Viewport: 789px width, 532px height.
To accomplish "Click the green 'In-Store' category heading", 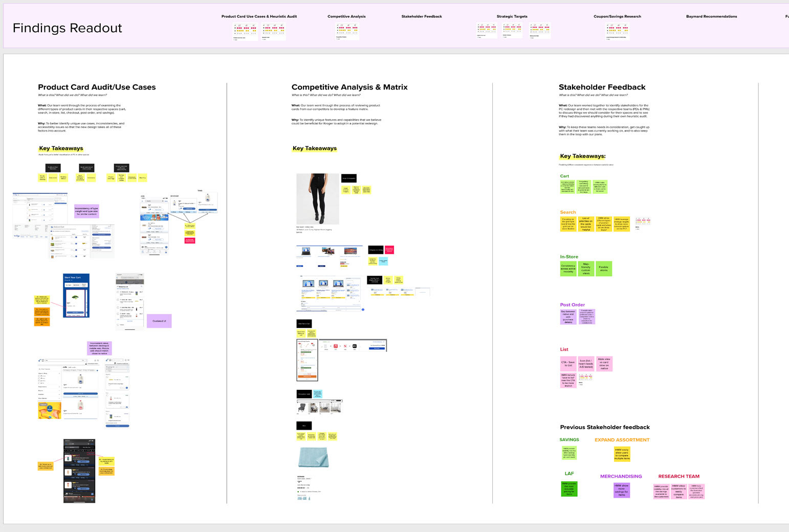I will pos(569,257).
